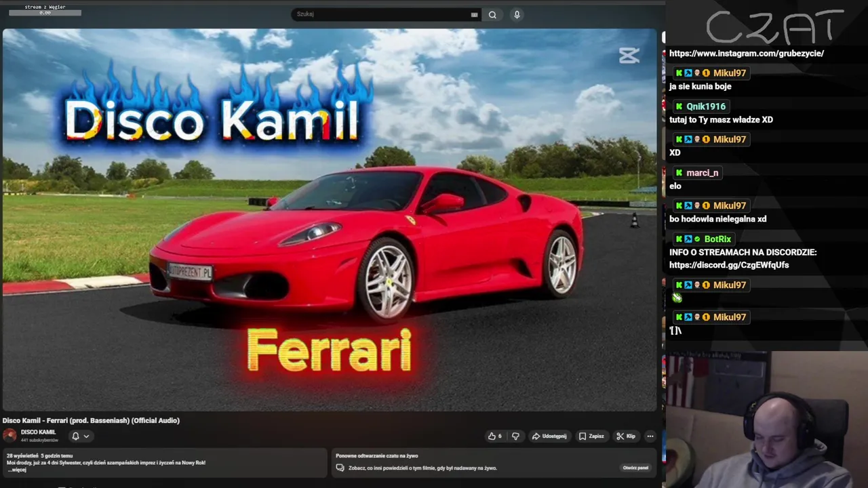This screenshot has width=868, height=488.
Task: Start voice search with the microphone icon
Action: pyautogui.click(x=517, y=14)
